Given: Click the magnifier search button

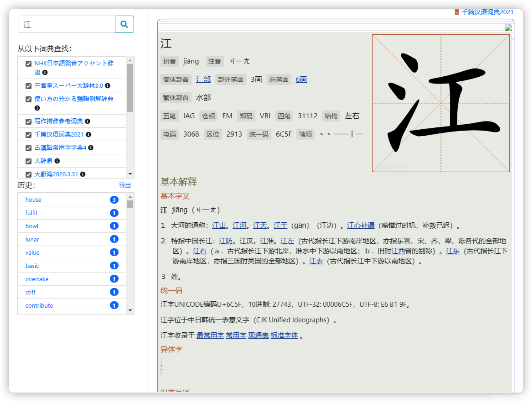Looking at the screenshot, I should (x=124, y=25).
